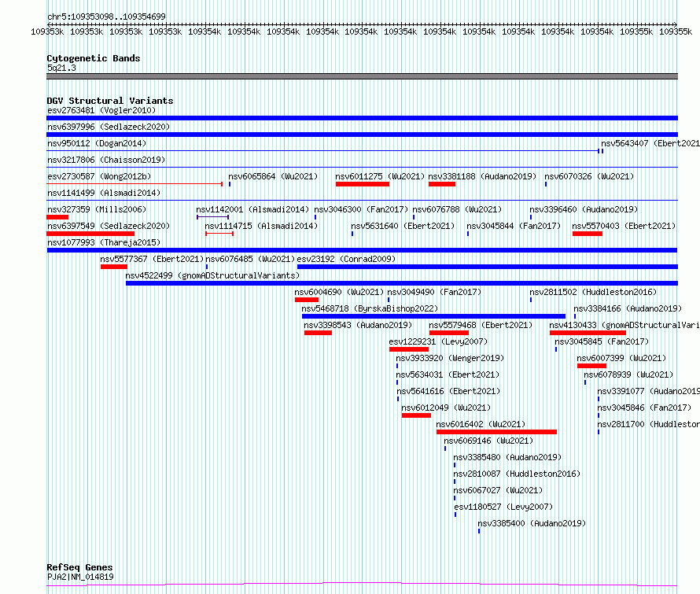Image resolution: width=700 pixels, height=594 pixels.
Task: Select nsv6076485 (Wu2021) label
Action: pyautogui.click(x=250, y=259)
